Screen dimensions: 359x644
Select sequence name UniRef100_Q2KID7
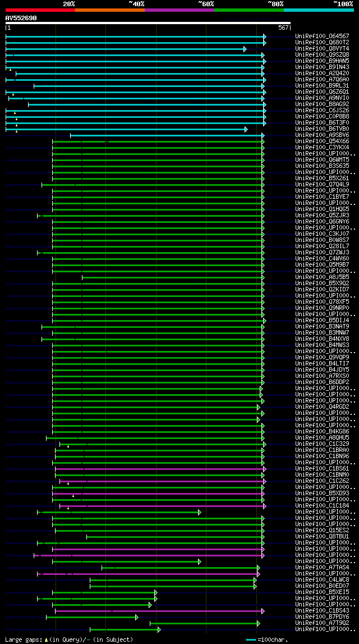click(322, 290)
